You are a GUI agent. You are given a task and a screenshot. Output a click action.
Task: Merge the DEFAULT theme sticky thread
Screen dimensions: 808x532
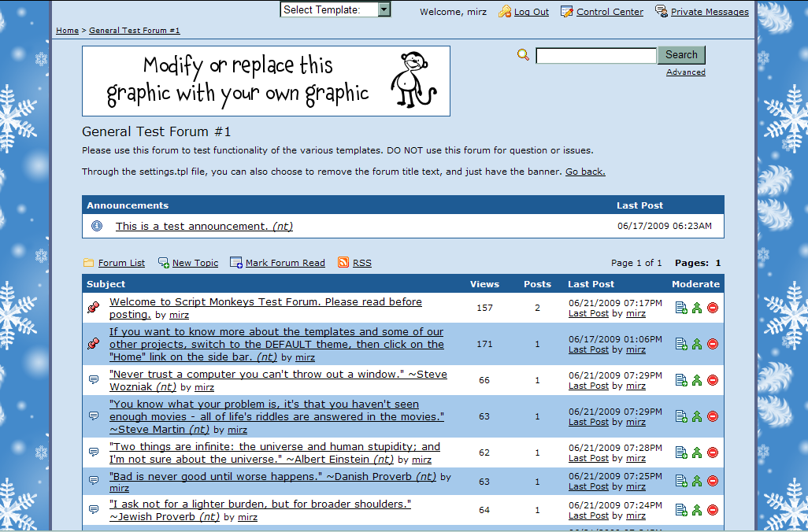(697, 344)
